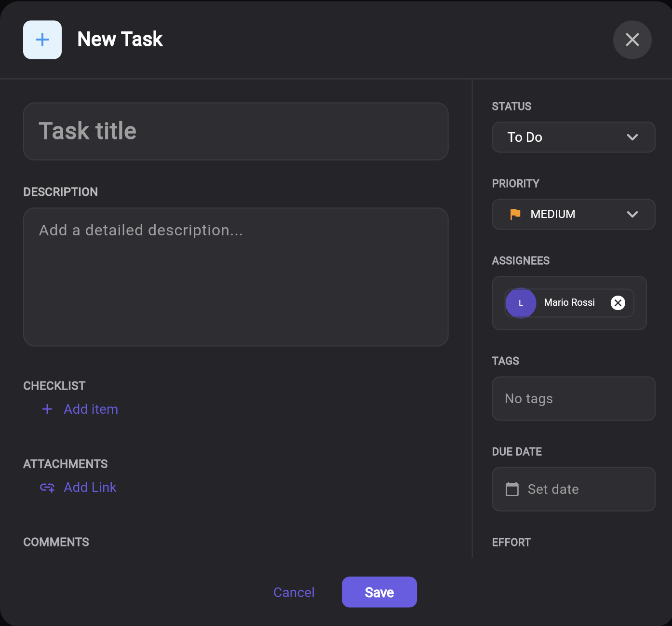Select the Mario Rossi assignee chip
The height and width of the screenshot is (626, 672).
tap(569, 302)
